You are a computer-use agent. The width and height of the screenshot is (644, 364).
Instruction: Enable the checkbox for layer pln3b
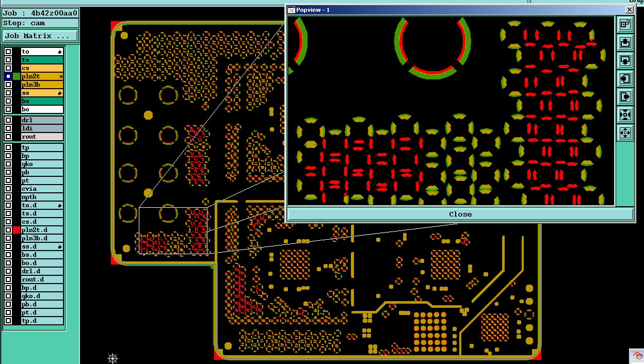(x=8, y=85)
